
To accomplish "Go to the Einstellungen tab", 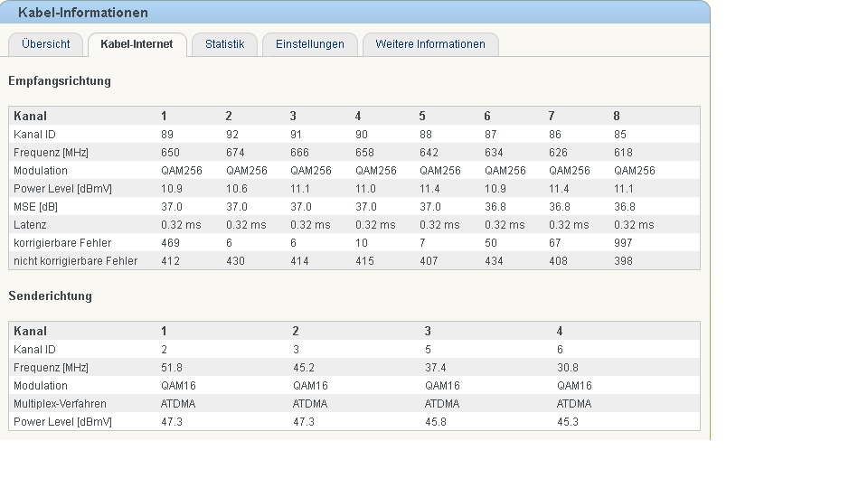I will click(309, 44).
